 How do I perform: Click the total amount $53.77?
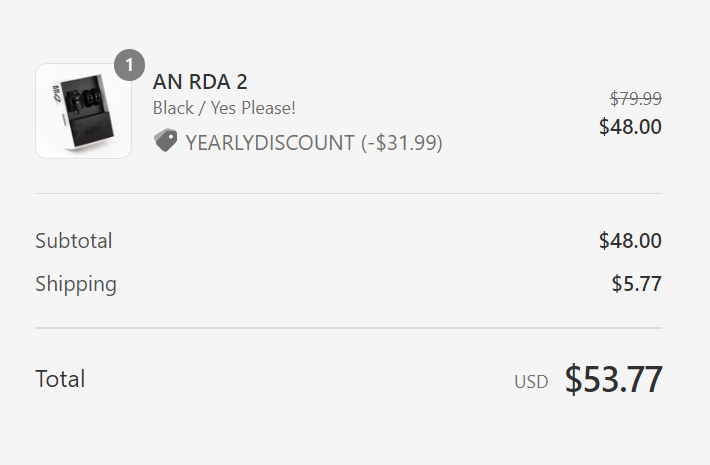[614, 379]
